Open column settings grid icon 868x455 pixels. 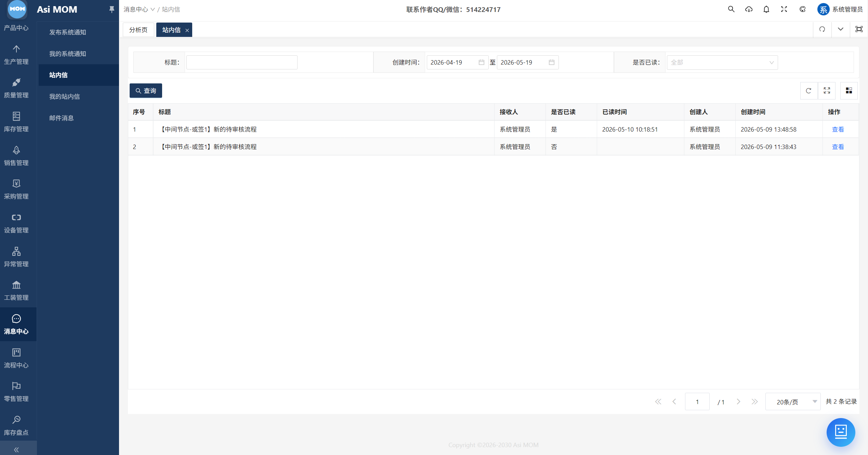point(849,91)
